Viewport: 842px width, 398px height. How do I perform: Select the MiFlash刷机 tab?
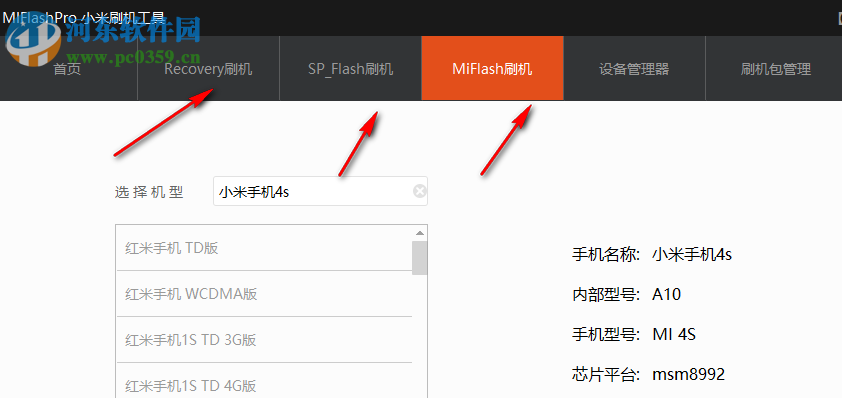pos(492,68)
